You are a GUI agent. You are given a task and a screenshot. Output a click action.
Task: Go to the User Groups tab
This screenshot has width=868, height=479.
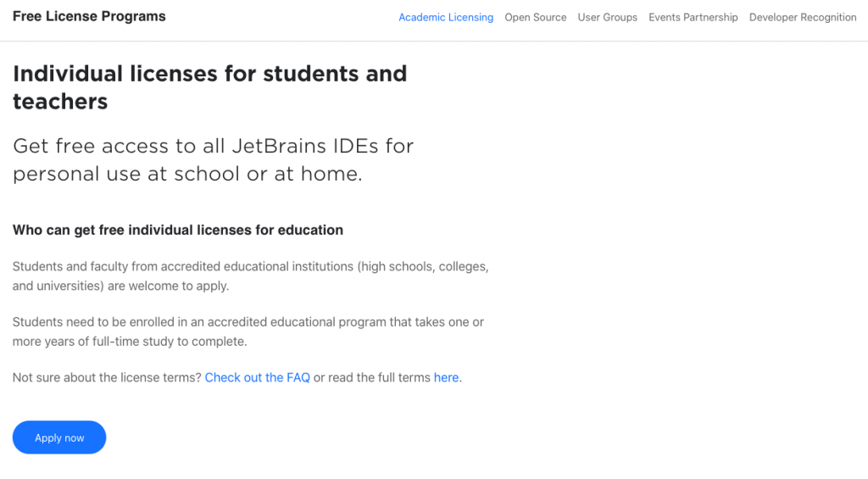[x=607, y=17]
